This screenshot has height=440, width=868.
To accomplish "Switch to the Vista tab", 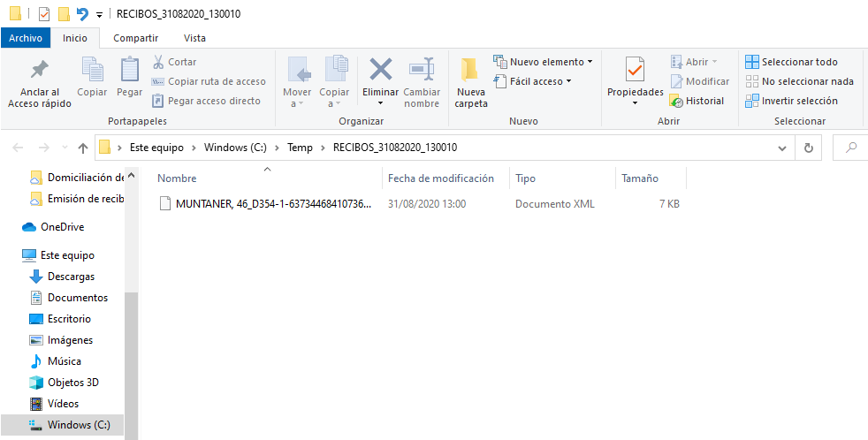I will (194, 38).
